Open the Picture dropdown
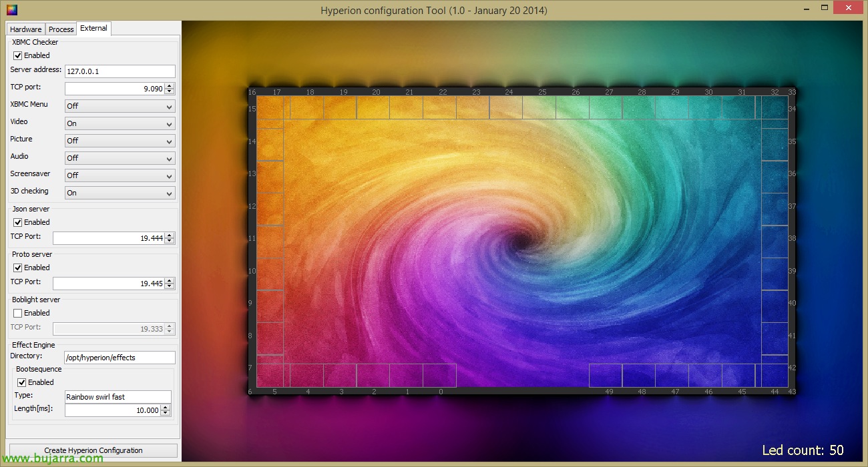 pos(120,141)
